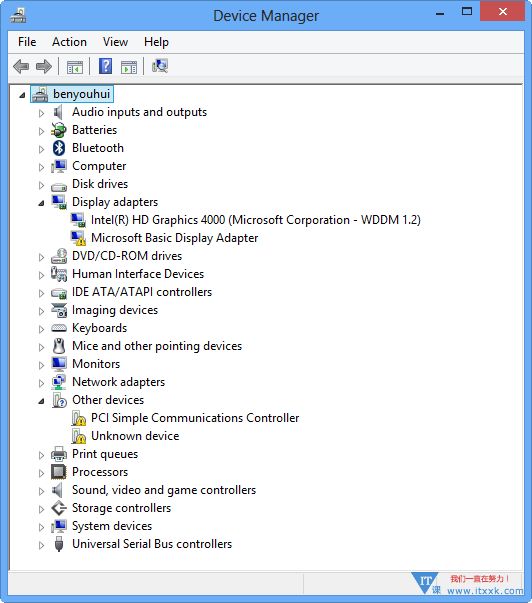
Task: Click the Network adapters icon
Action: tap(59, 382)
